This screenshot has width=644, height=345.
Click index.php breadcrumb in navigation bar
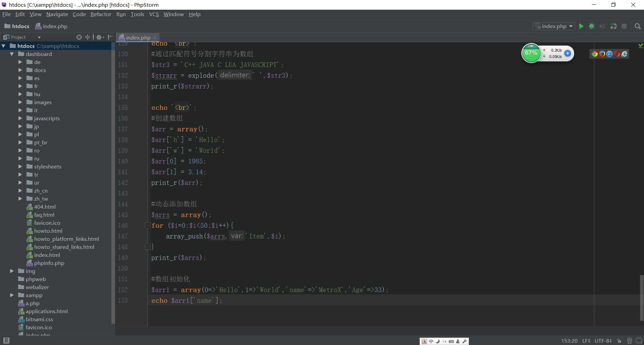[51, 26]
